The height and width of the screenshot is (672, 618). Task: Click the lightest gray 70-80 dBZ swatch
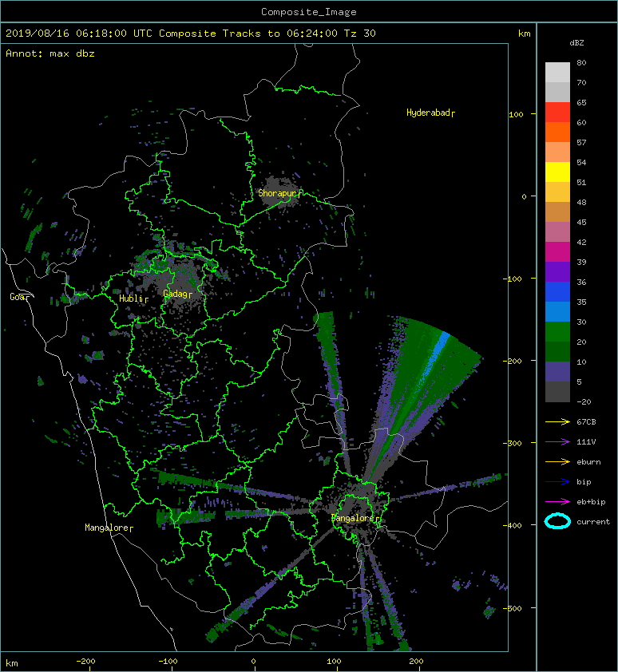557,73
